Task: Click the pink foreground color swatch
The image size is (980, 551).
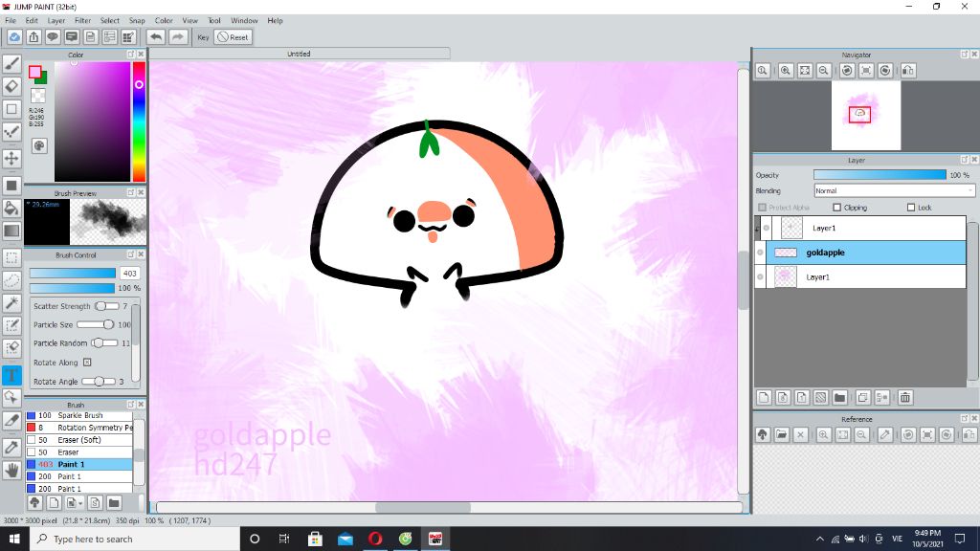Action: coord(35,72)
